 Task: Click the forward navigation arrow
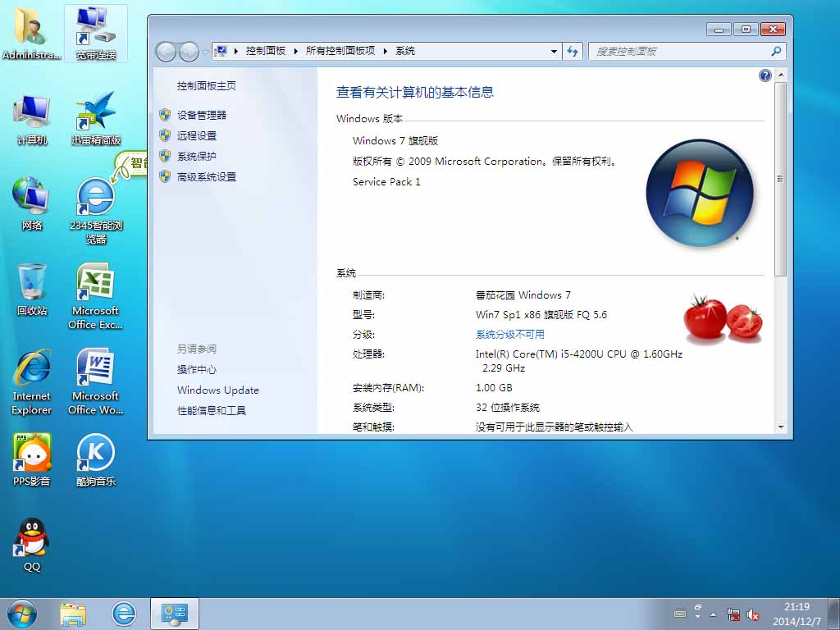189,52
